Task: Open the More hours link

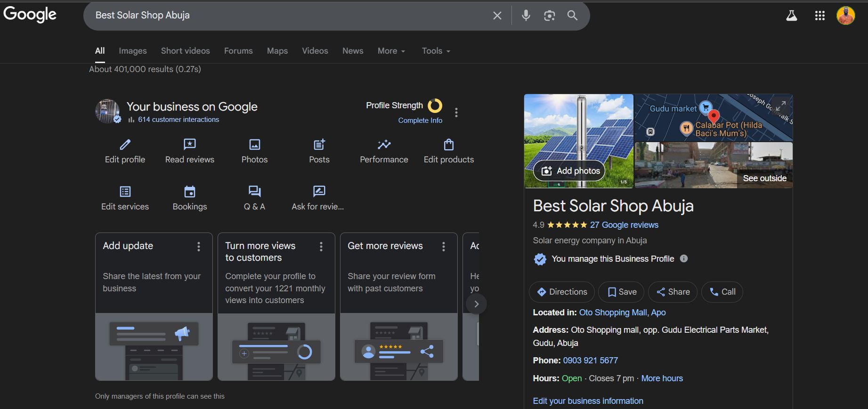Action: click(662, 378)
